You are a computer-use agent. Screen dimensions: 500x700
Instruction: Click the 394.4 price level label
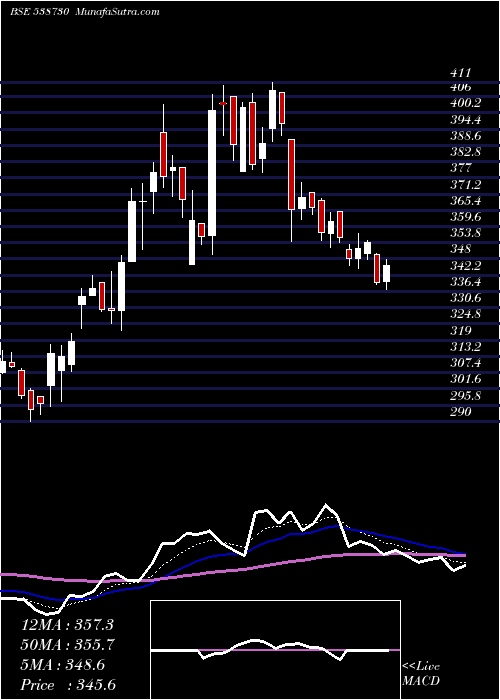pyautogui.click(x=466, y=120)
